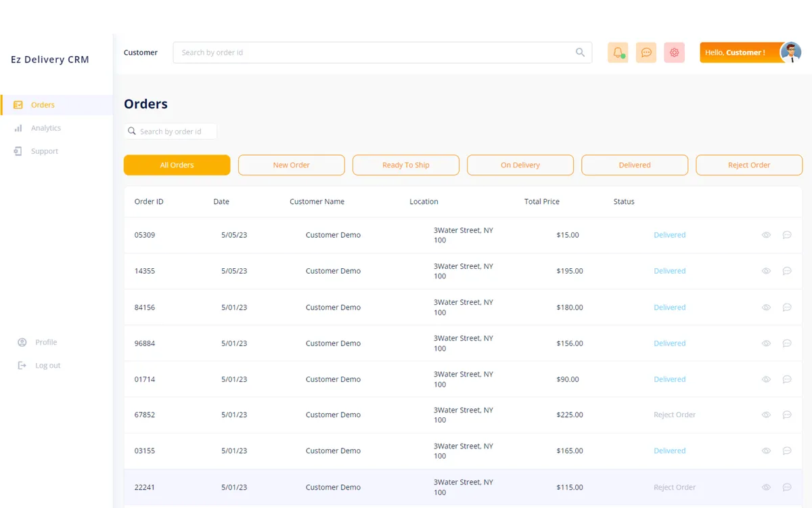Open chat for order 03155
The width and height of the screenshot is (812, 508).
[x=787, y=450]
